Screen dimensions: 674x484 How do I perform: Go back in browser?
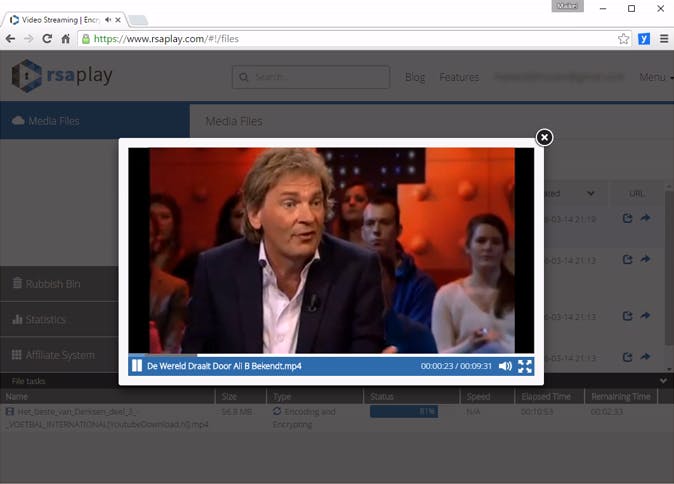click(x=10, y=39)
